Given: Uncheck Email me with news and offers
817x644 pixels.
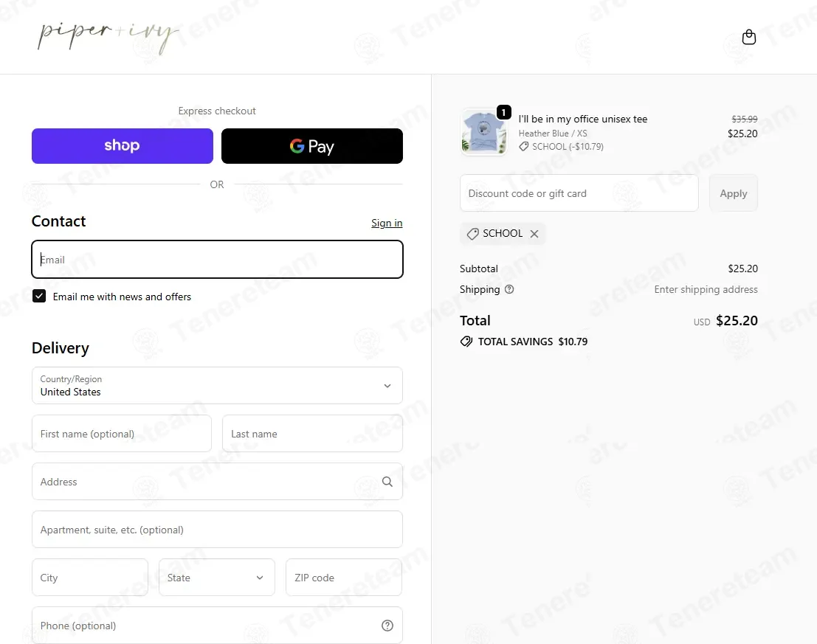Looking at the screenshot, I should pos(39,297).
